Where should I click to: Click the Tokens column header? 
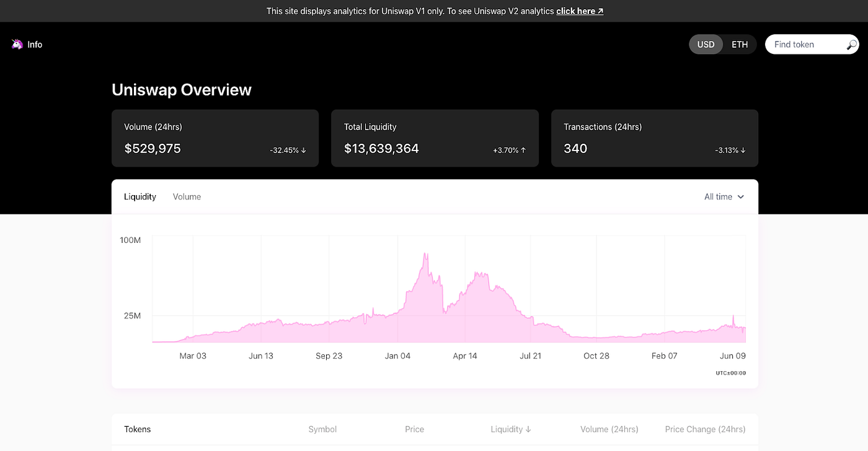[138, 429]
